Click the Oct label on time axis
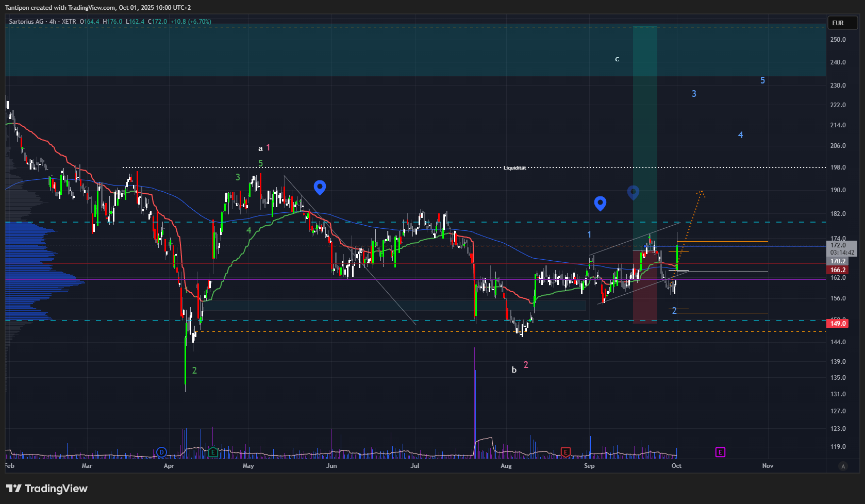 (x=676, y=466)
